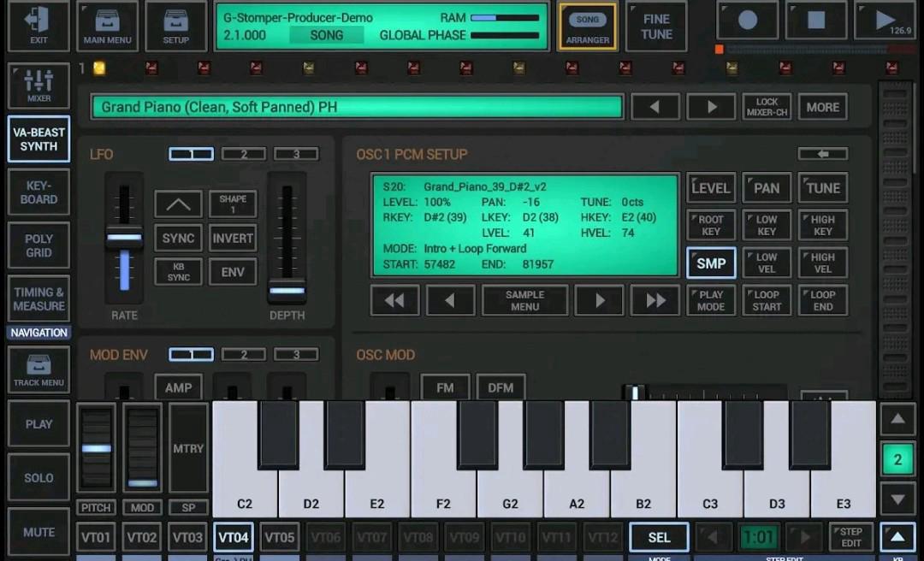The image size is (924, 561).
Task: Expand preset options with the MORE button
Action: (822, 106)
